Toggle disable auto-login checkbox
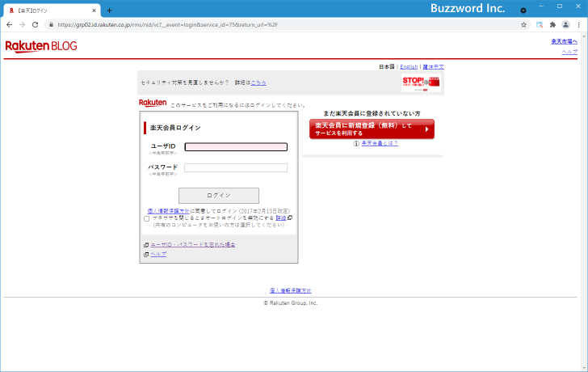 coord(147,218)
